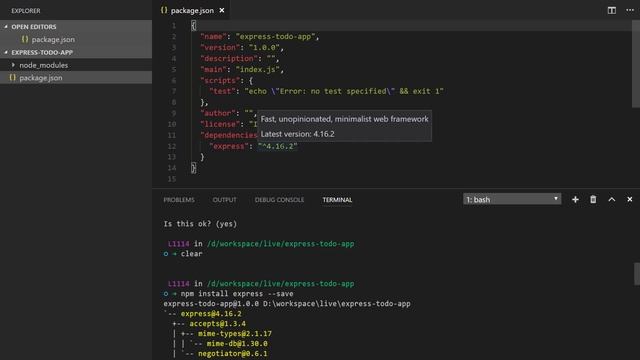Click the node_modules folder row
Image resolution: width=640 pixels, height=360 pixels.
[x=76, y=65]
